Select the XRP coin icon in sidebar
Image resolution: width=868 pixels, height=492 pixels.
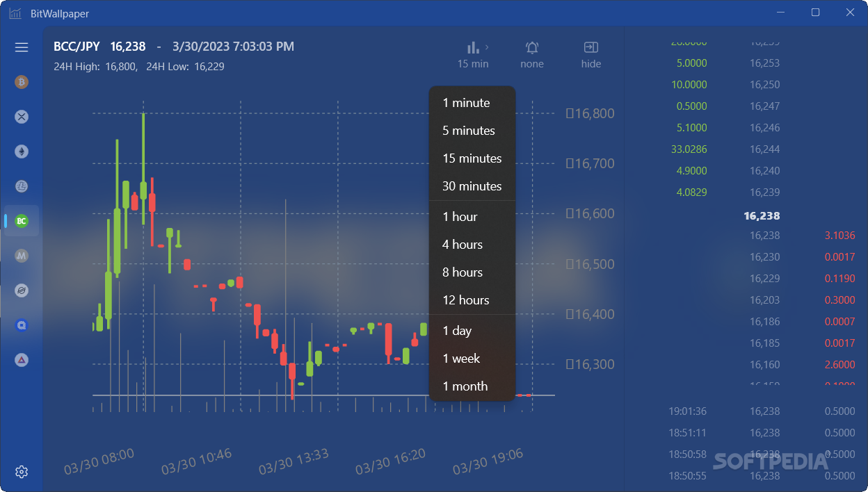[22, 117]
